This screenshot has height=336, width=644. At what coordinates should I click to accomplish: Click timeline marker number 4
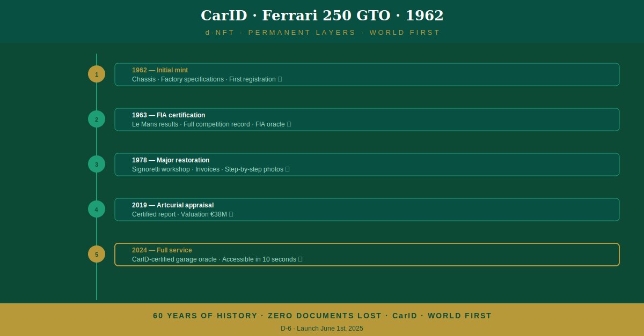point(97,209)
